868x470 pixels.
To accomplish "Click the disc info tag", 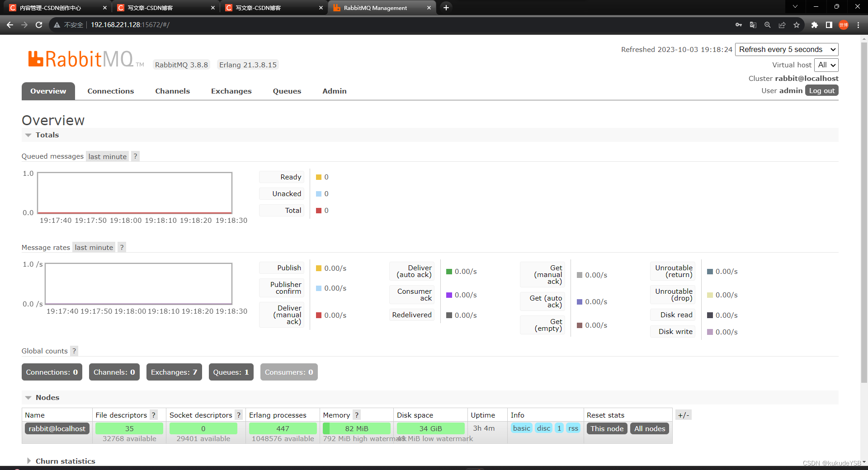I will coord(544,428).
